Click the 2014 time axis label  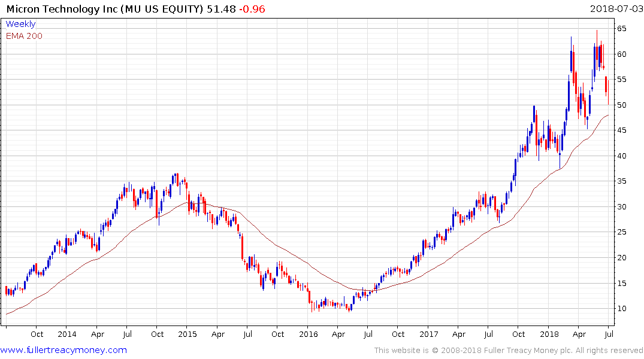(67, 334)
